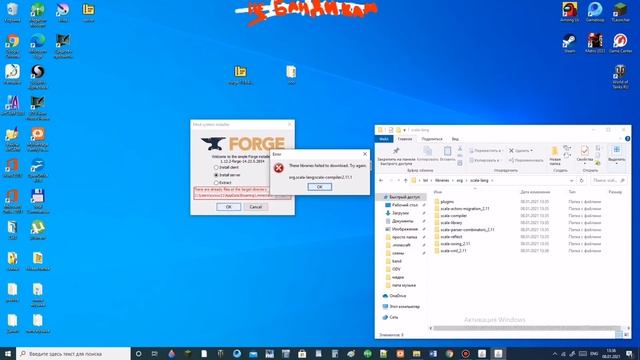Open the Task View taskbar icon
640x360 pixels.
tap(155, 353)
